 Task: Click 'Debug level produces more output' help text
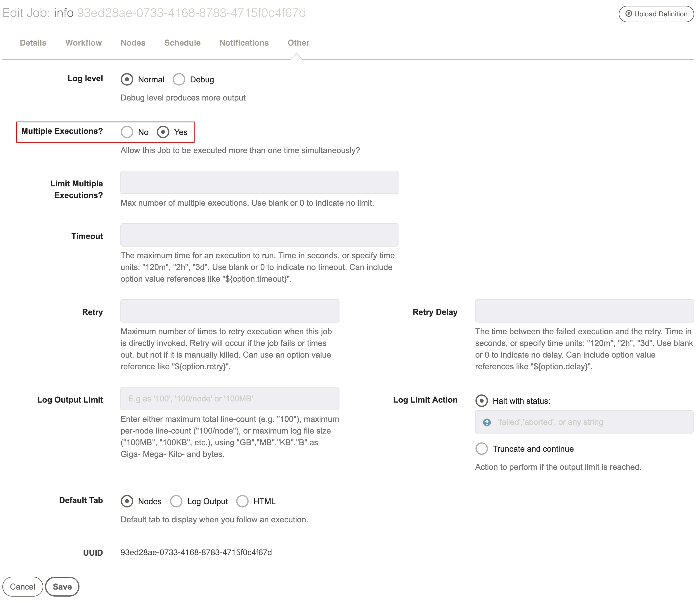coord(183,98)
